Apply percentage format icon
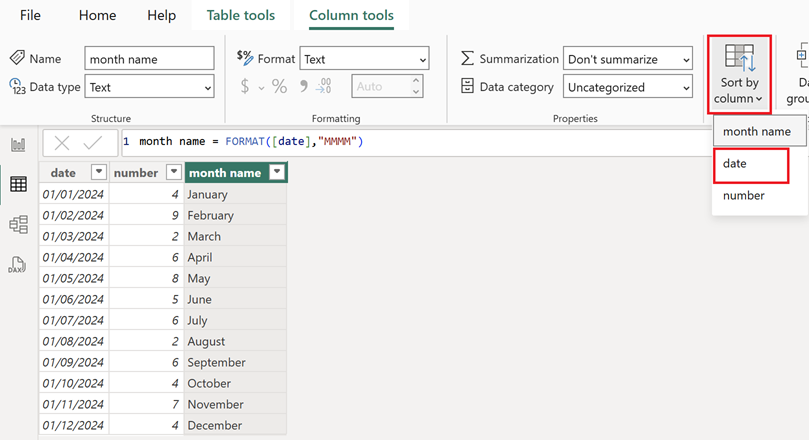This screenshot has height=440, width=809. tap(279, 87)
